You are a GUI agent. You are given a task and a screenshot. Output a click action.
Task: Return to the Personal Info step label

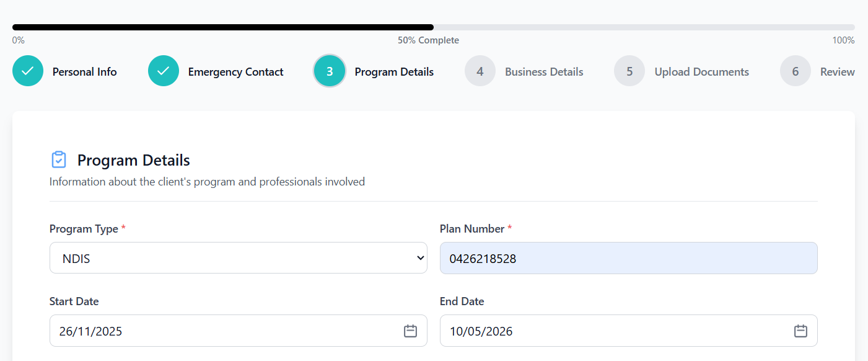pos(84,72)
